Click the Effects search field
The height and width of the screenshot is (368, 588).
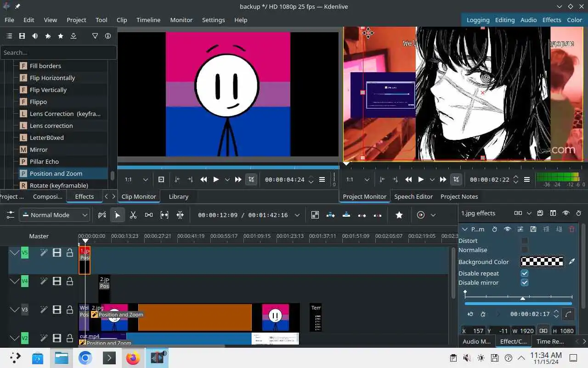click(x=58, y=52)
